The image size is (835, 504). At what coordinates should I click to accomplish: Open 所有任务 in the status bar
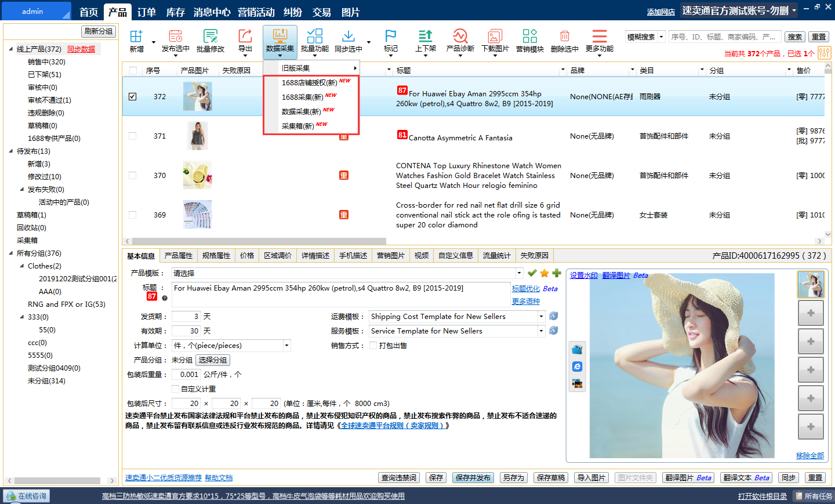[814, 496]
